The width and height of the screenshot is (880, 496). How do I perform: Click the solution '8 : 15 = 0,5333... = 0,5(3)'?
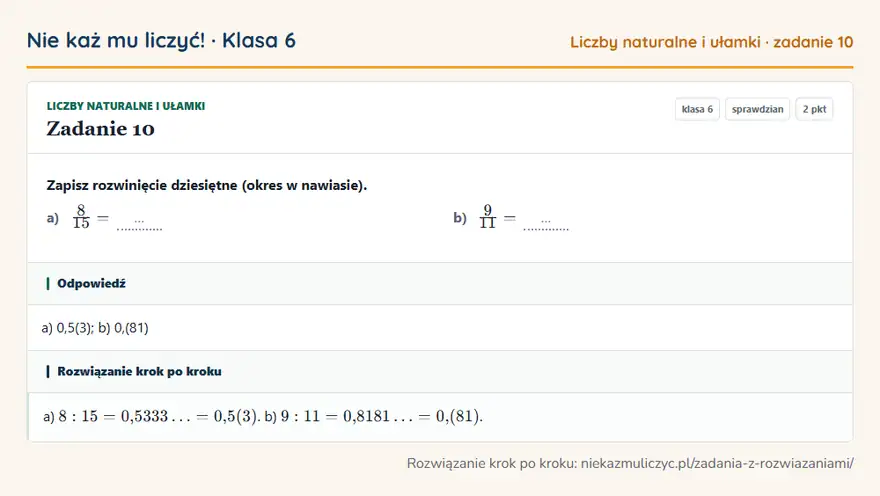pyautogui.click(x=158, y=416)
